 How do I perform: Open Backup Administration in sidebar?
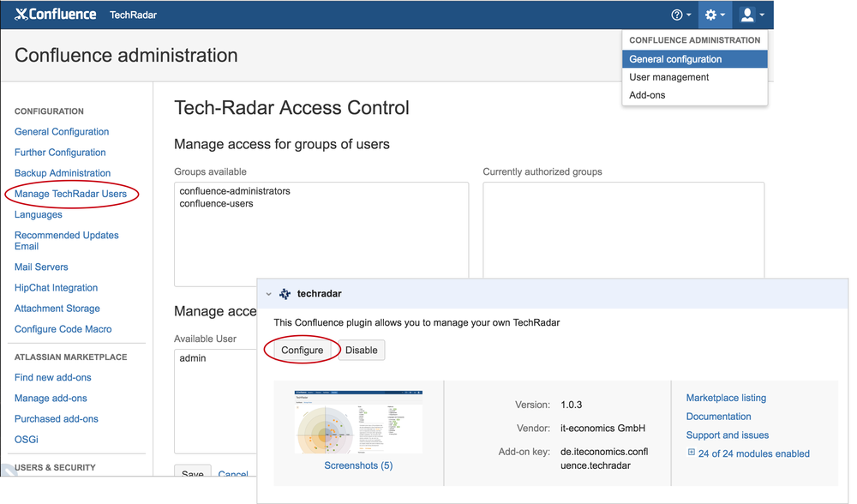[63, 173]
